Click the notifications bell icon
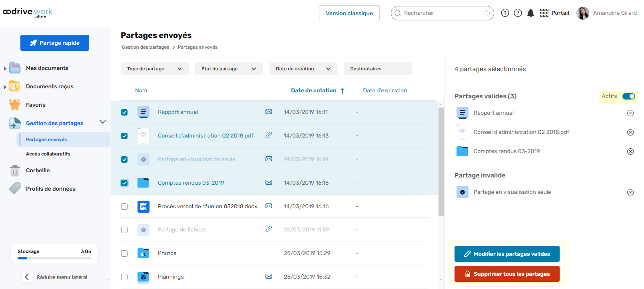 (x=530, y=13)
